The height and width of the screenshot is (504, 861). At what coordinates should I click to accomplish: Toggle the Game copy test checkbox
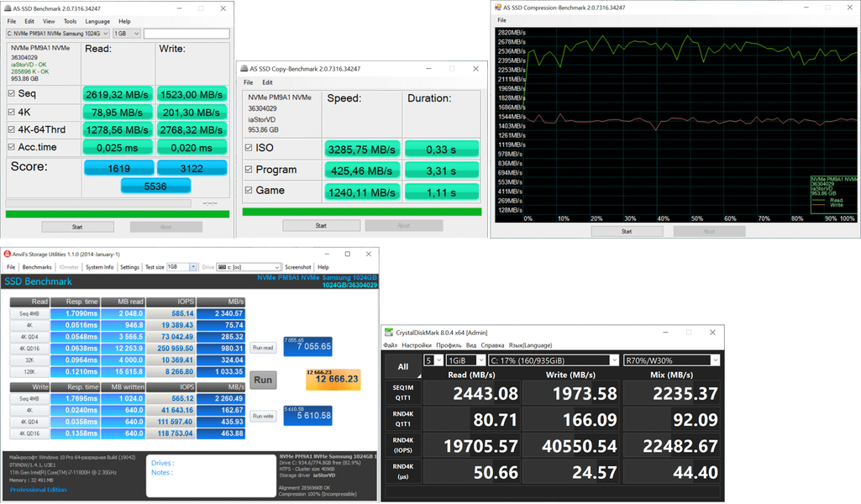248,191
